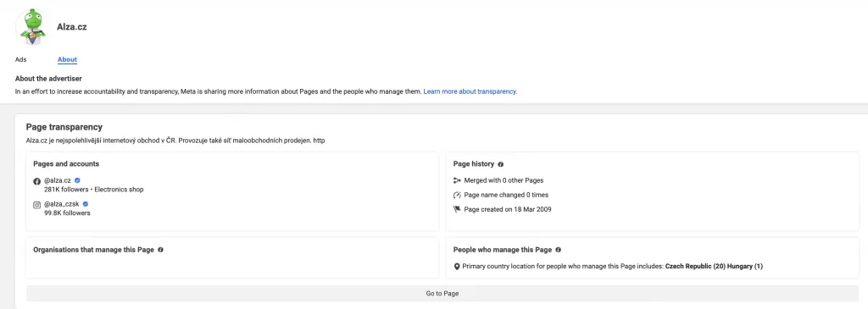Select the About tab

(67, 60)
